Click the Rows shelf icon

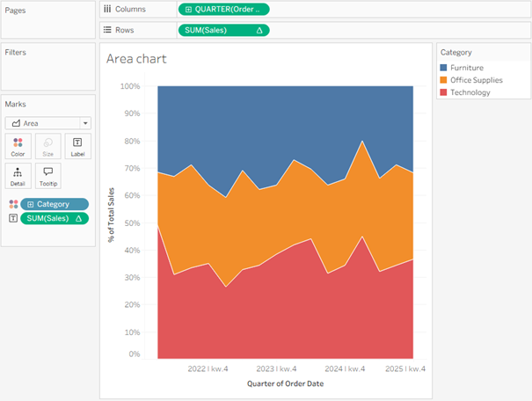pyautogui.click(x=107, y=30)
